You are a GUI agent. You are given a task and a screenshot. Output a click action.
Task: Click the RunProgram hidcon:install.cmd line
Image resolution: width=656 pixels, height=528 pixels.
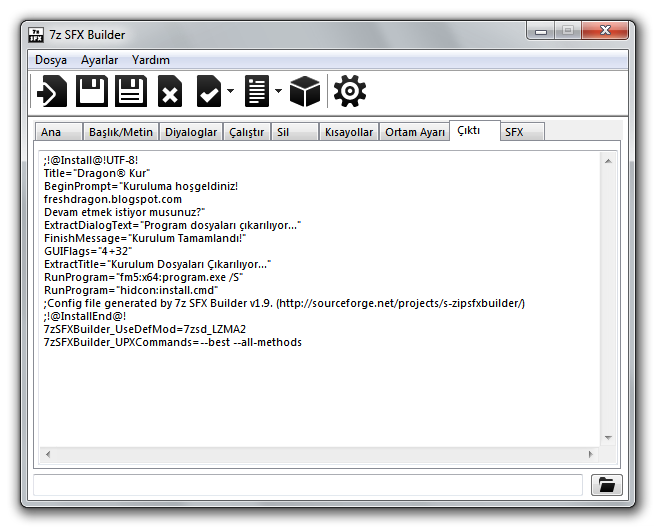click(x=131, y=290)
